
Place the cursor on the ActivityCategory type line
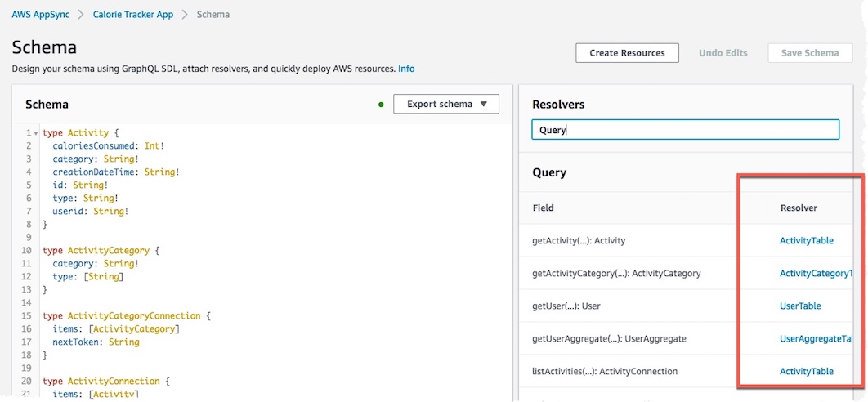tap(101, 250)
